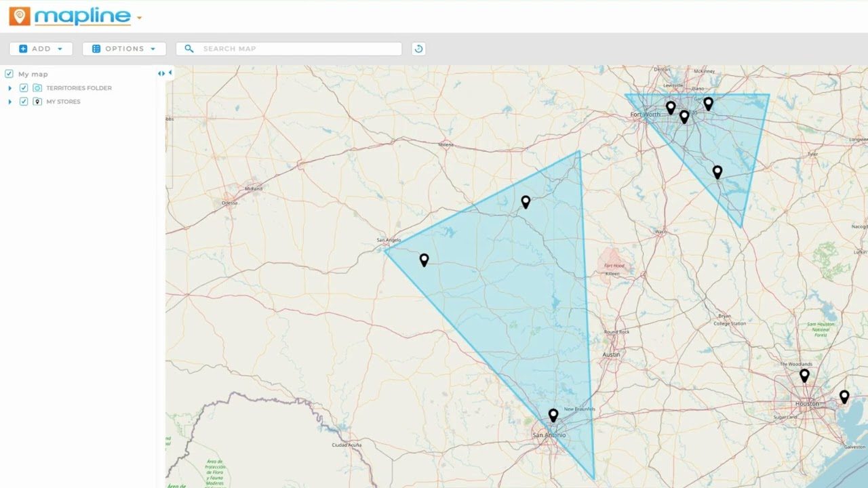Click the Fort Hood label
Screen dimensions: 868x488
point(613,266)
